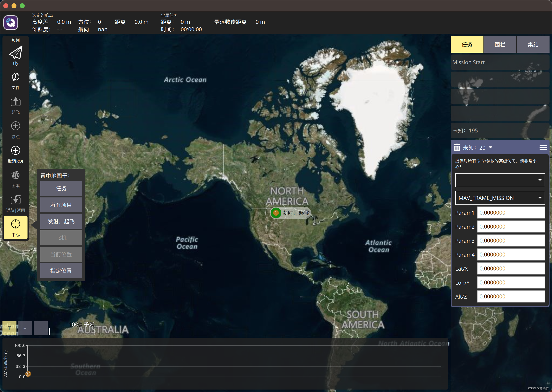The height and width of the screenshot is (392, 552).
Task: Click waypoint 1 marker on map
Action: coord(276,213)
